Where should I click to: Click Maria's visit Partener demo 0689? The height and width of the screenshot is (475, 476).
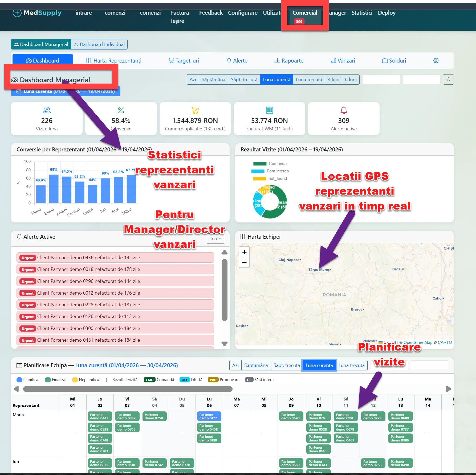pos(401,416)
